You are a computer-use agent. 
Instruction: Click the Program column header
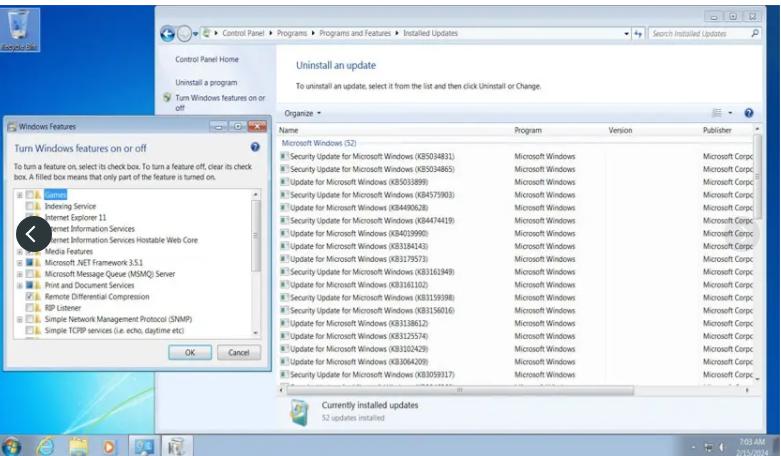[x=528, y=131]
